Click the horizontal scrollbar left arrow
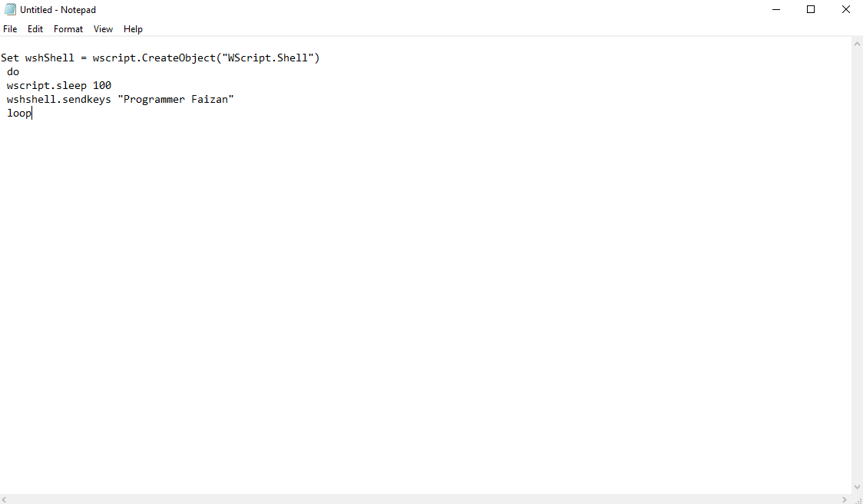863x504 pixels. click(x=5, y=499)
